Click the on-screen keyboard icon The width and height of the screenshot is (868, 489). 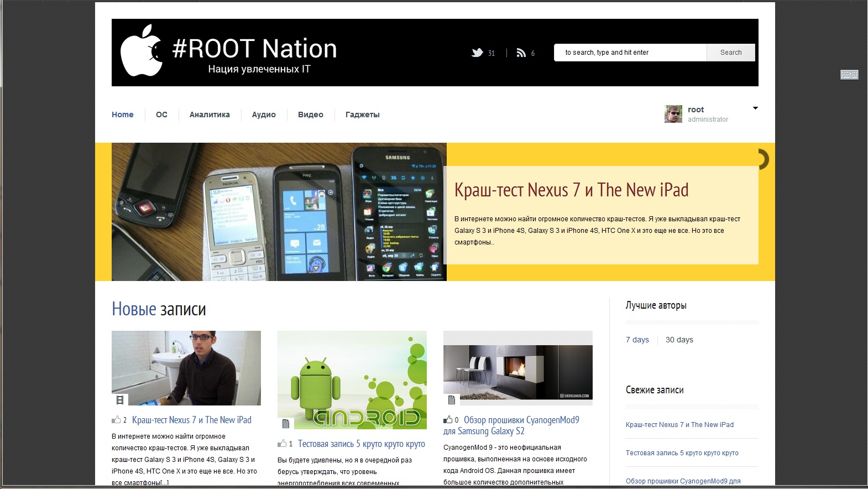coord(849,75)
